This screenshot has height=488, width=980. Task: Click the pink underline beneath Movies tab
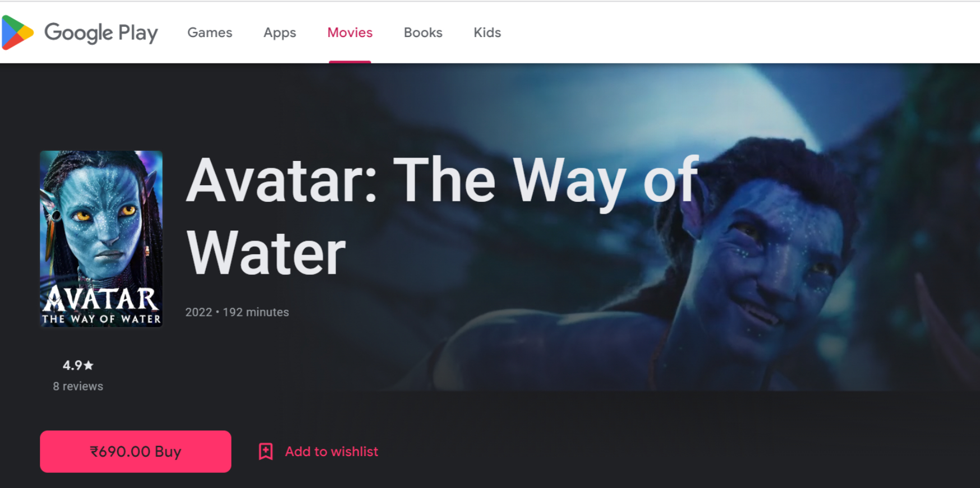click(350, 62)
